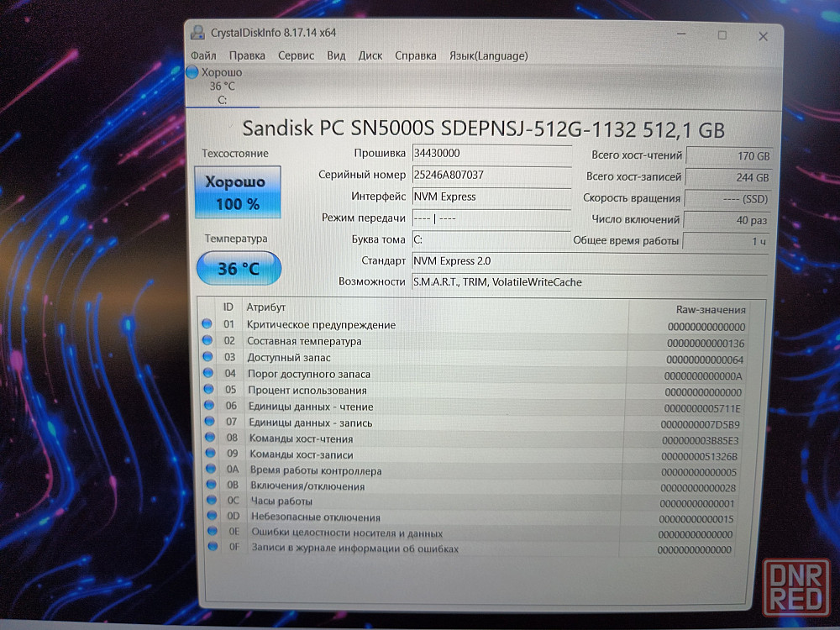Open the Справка menu
The width and height of the screenshot is (840, 630).
coord(416,55)
